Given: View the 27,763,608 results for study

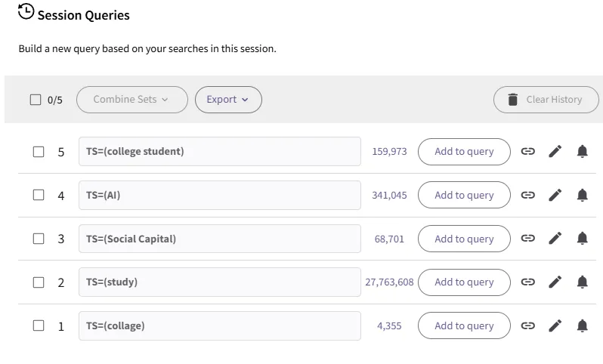Looking at the screenshot, I should [x=389, y=282].
